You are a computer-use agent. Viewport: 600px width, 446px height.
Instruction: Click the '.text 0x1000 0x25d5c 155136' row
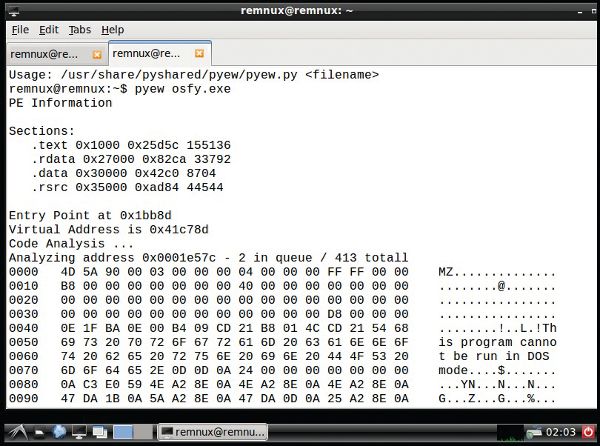tap(131, 145)
